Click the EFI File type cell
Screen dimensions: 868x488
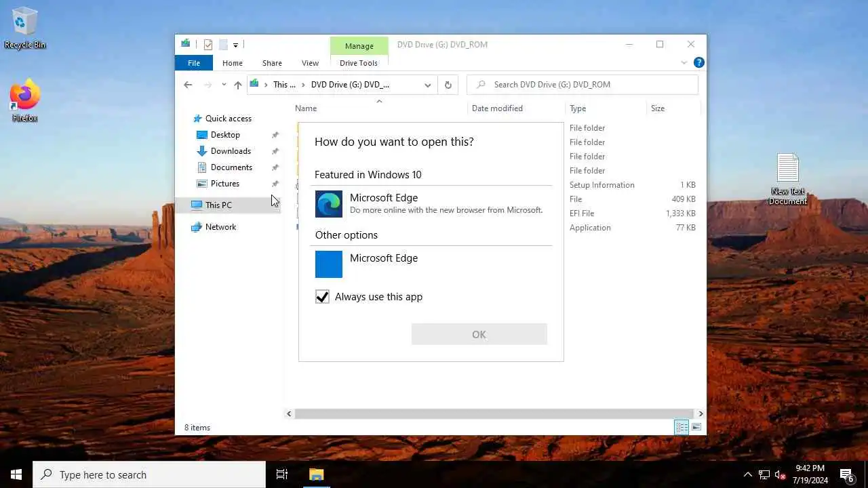(582, 213)
